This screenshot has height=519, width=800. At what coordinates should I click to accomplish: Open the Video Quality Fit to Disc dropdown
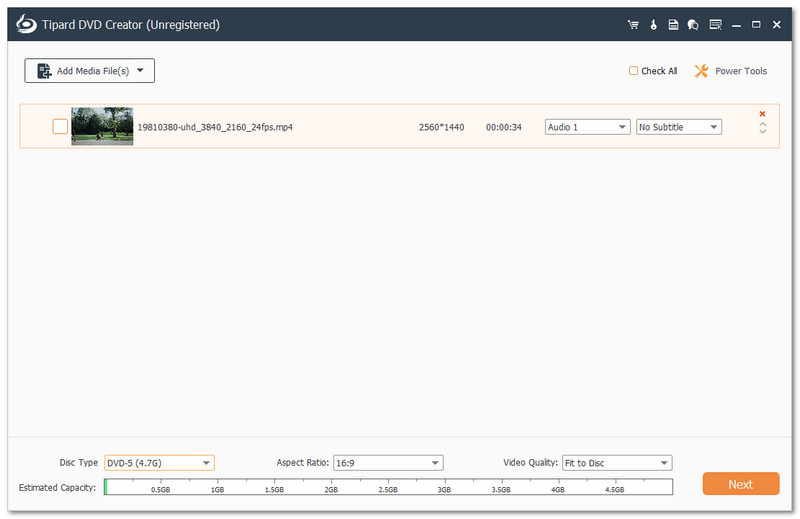pyautogui.click(x=617, y=463)
